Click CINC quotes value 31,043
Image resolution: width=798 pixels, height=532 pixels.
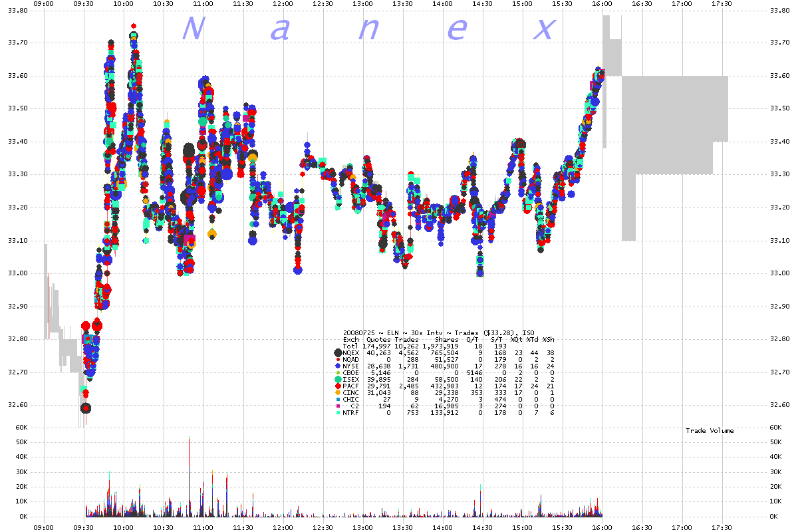click(378, 392)
